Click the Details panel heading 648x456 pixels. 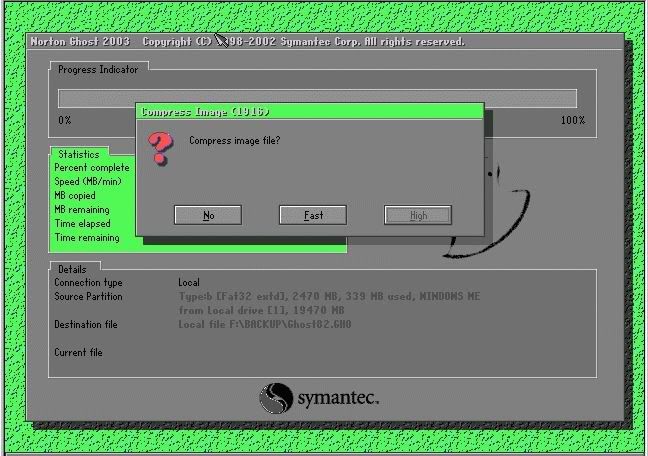[x=72, y=269]
